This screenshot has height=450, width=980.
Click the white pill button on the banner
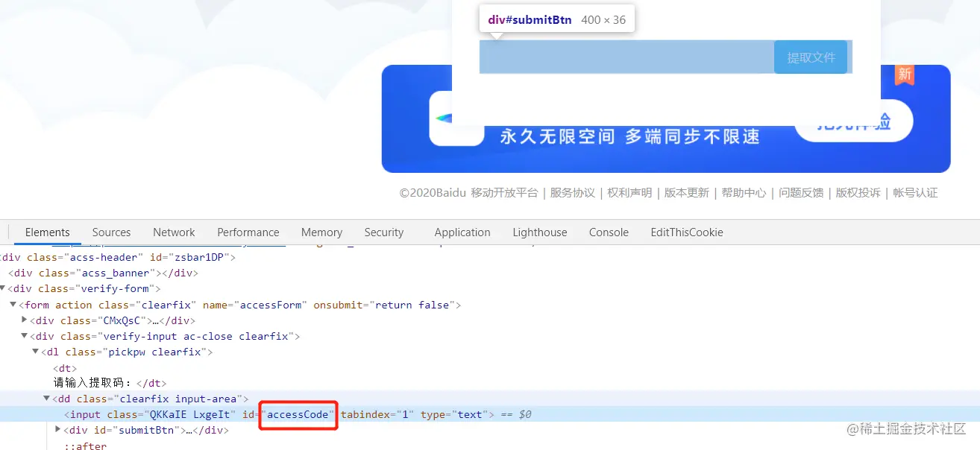coord(854,121)
